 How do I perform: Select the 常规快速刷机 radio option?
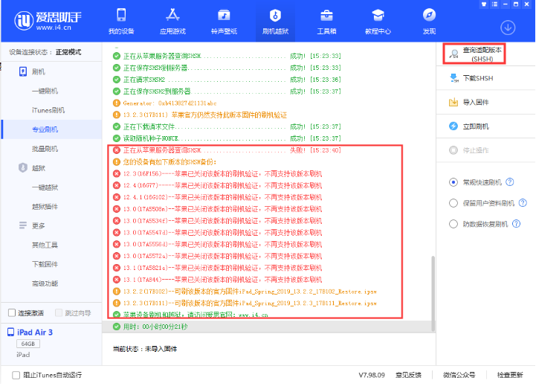click(454, 181)
